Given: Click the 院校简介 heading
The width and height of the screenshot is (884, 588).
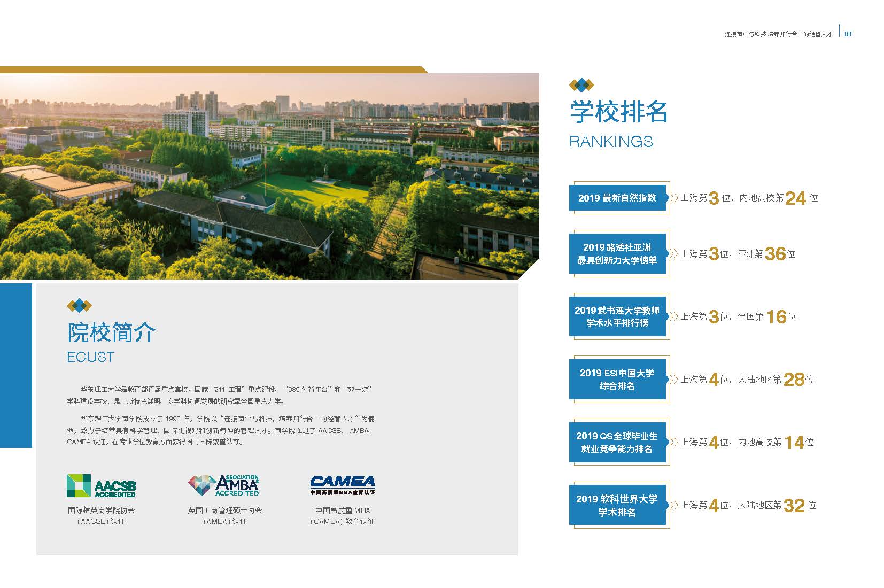Looking at the screenshot, I should click(x=112, y=332).
